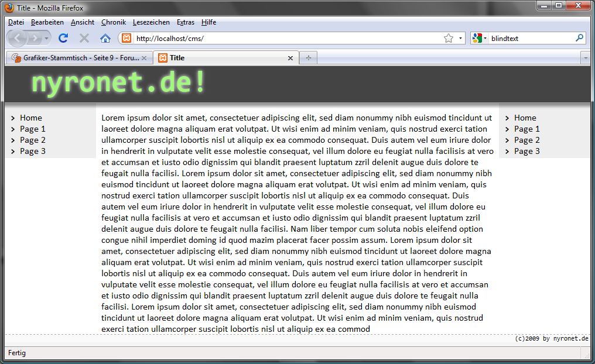The height and width of the screenshot is (364, 595).
Task: Reload the current page
Action: click(63, 38)
